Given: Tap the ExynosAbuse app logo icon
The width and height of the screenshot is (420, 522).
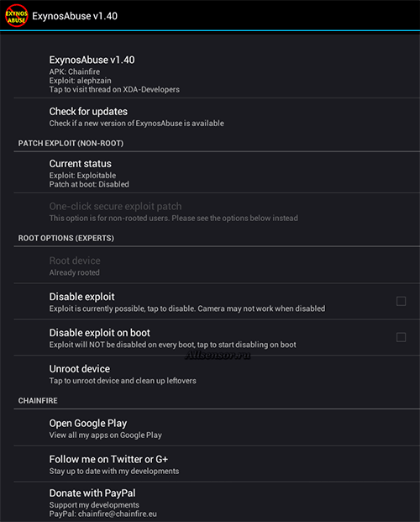Looking at the screenshot, I should pos(16,16).
